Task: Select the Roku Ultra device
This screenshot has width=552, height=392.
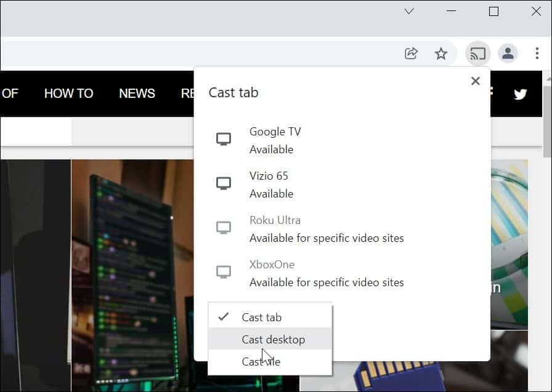Action: [x=342, y=229]
